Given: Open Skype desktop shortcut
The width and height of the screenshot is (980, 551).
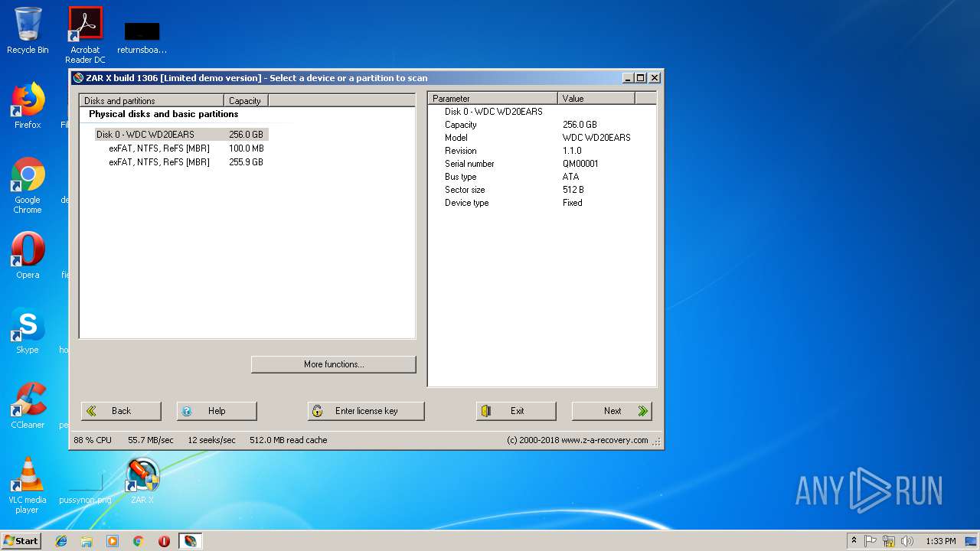Looking at the screenshot, I should click(28, 331).
